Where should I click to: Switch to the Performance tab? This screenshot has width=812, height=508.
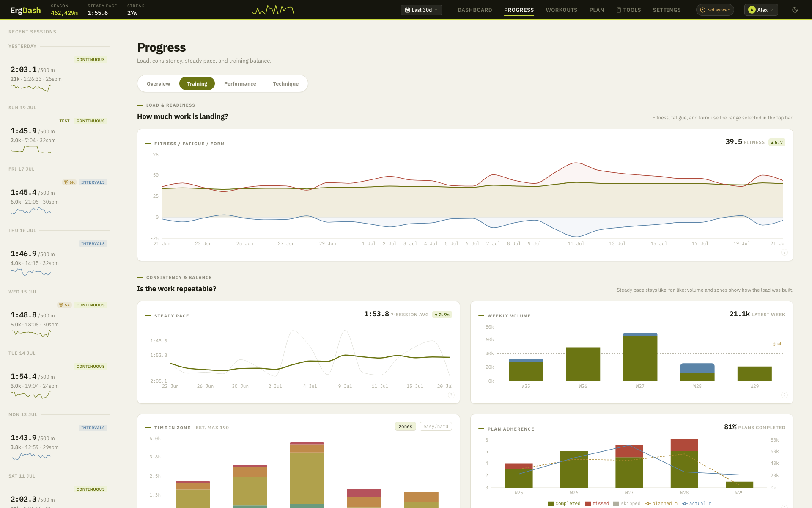coord(240,83)
